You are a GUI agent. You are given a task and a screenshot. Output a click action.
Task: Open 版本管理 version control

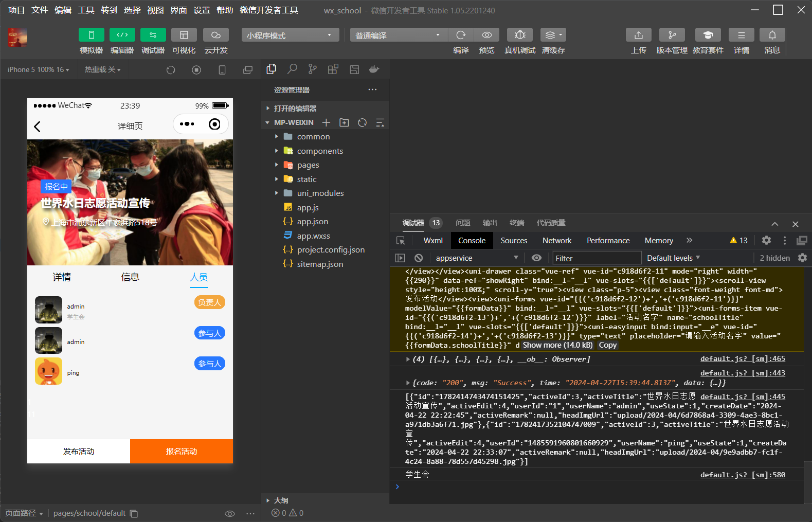coord(672,34)
